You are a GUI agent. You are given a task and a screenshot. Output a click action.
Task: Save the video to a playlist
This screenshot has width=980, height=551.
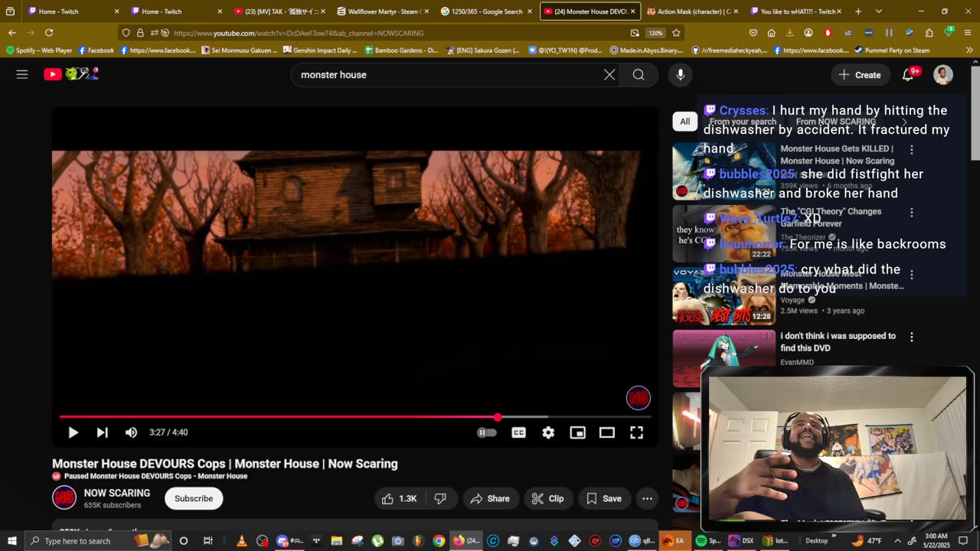[x=603, y=498]
